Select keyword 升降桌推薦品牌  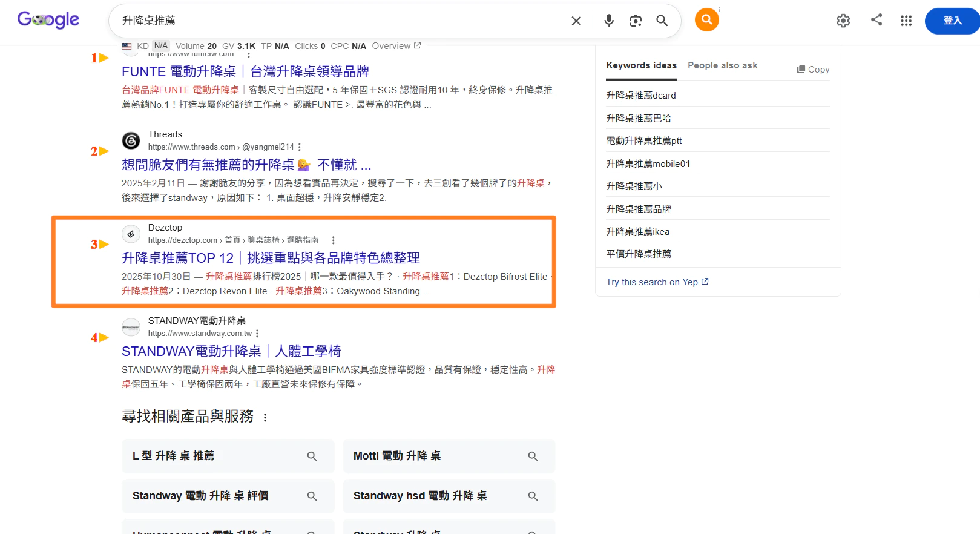click(639, 209)
